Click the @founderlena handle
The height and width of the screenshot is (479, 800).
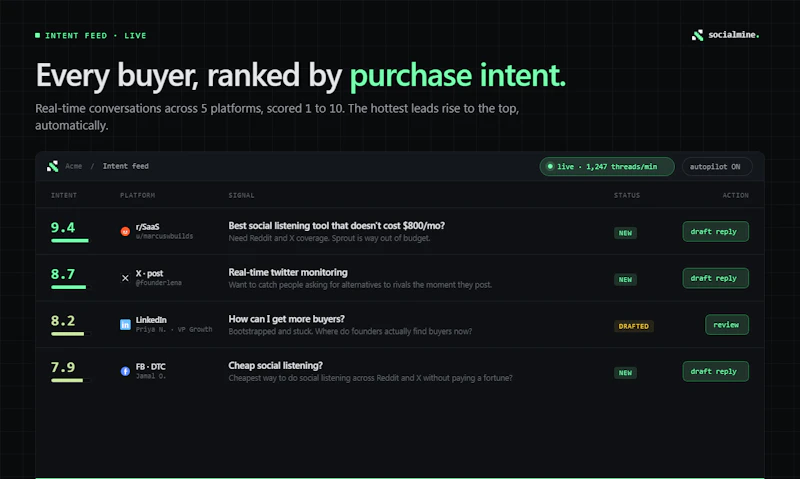[159, 283]
